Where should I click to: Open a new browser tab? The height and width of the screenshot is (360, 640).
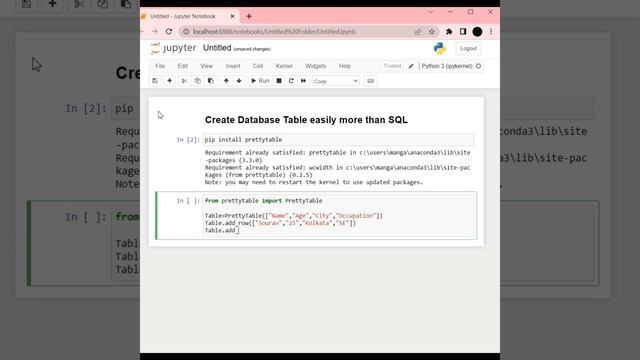point(249,16)
